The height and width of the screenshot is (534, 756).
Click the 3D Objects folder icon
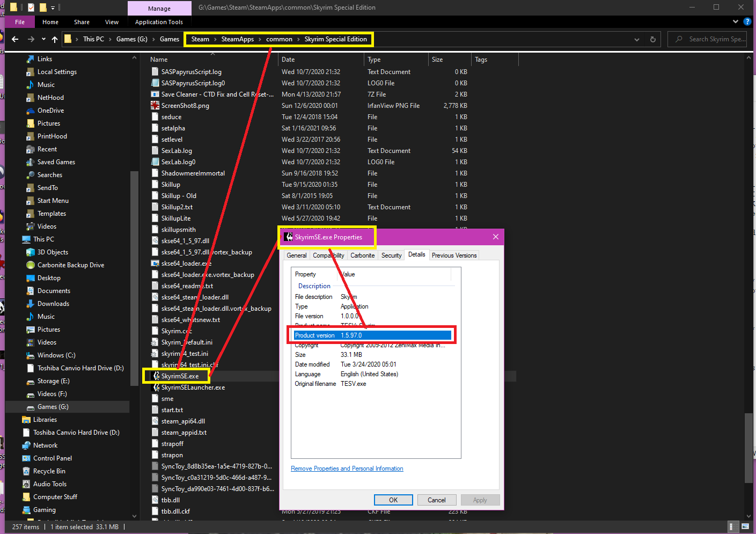pyautogui.click(x=31, y=252)
